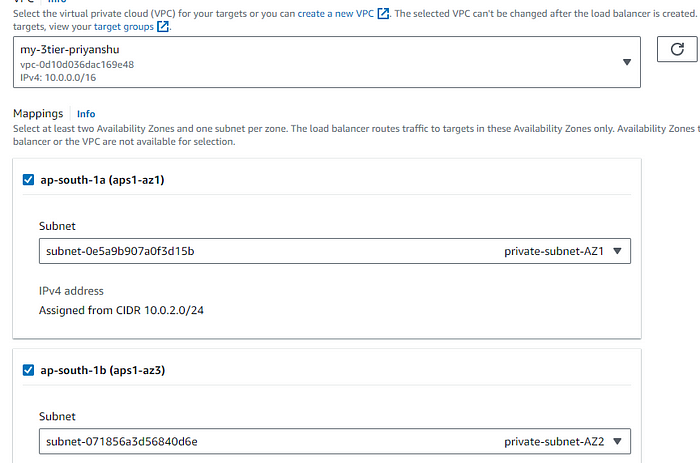Click the Subnet label under ap-south-1b
Screen dimensions: 700x463
coord(57,416)
